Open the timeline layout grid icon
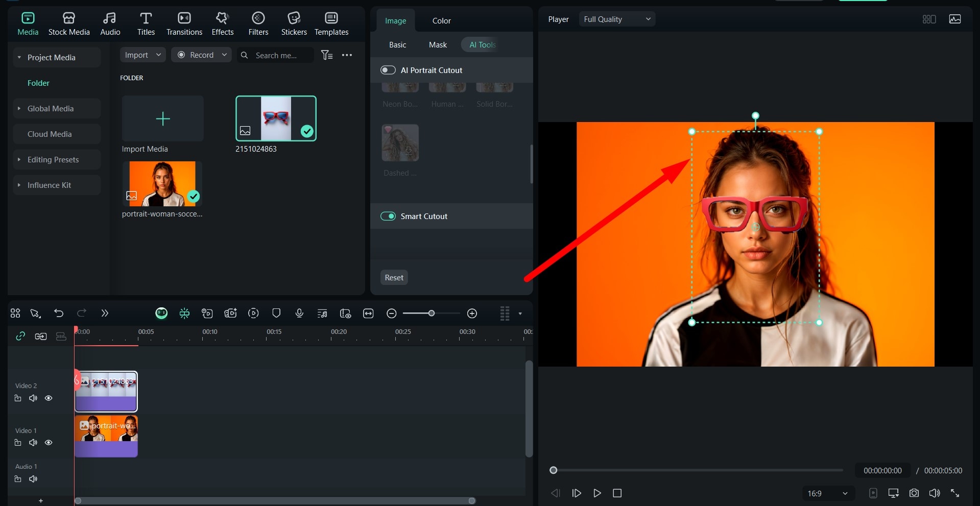This screenshot has width=980, height=506. (x=15, y=313)
